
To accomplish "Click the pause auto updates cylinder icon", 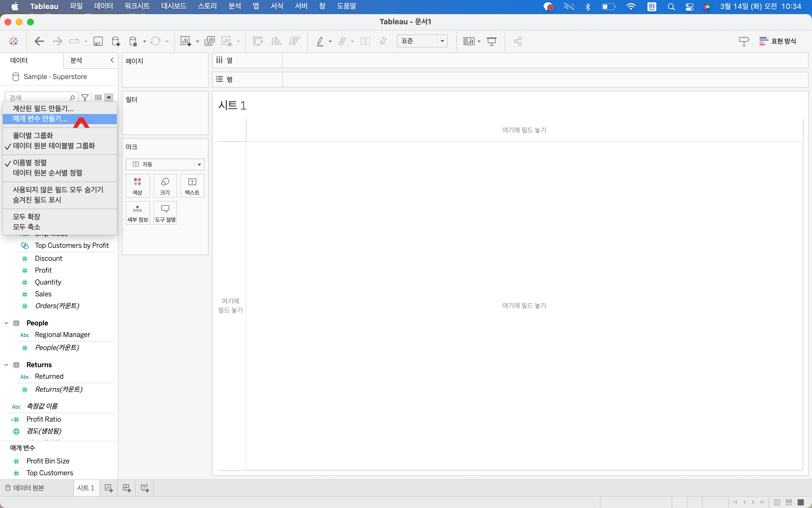I will (x=133, y=41).
